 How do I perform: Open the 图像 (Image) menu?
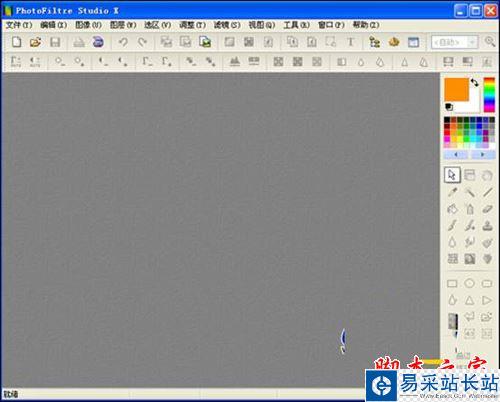click(x=88, y=25)
